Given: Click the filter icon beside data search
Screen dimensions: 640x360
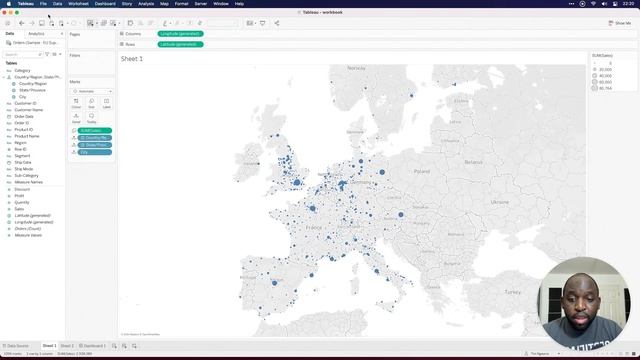Looking at the screenshot, I should 47,54.
